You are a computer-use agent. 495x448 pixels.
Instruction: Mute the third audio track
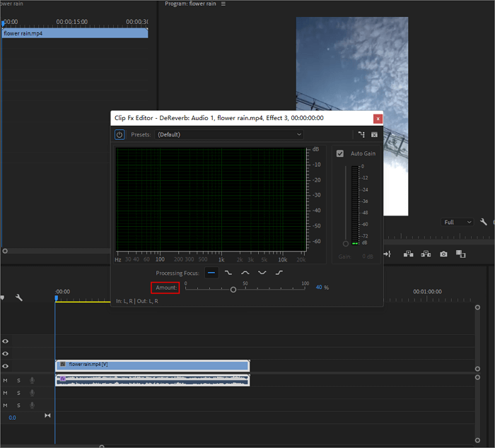(6, 405)
